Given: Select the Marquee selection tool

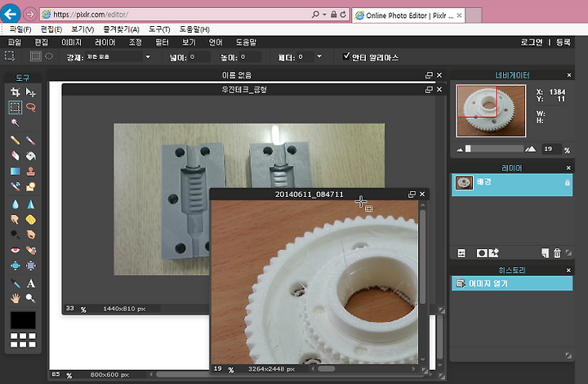Looking at the screenshot, I should click(15, 107).
